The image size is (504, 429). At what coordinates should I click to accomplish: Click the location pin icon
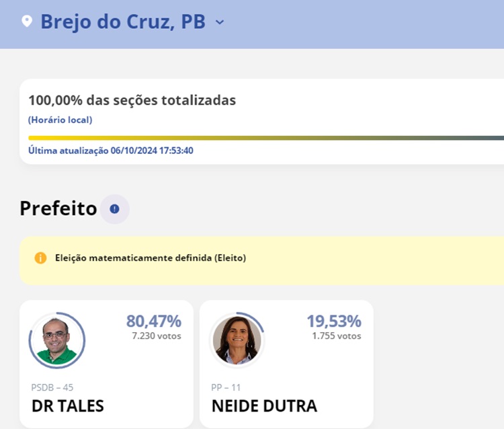click(x=27, y=22)
